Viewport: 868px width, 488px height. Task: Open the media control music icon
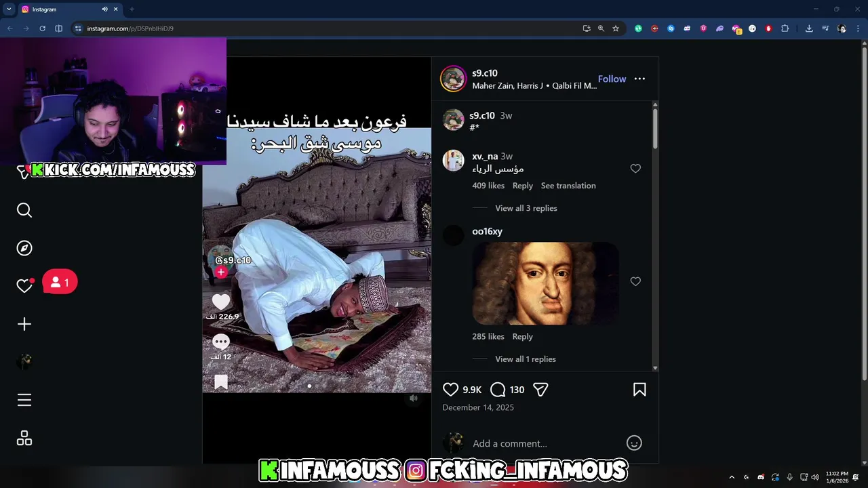tap(825, 28)
